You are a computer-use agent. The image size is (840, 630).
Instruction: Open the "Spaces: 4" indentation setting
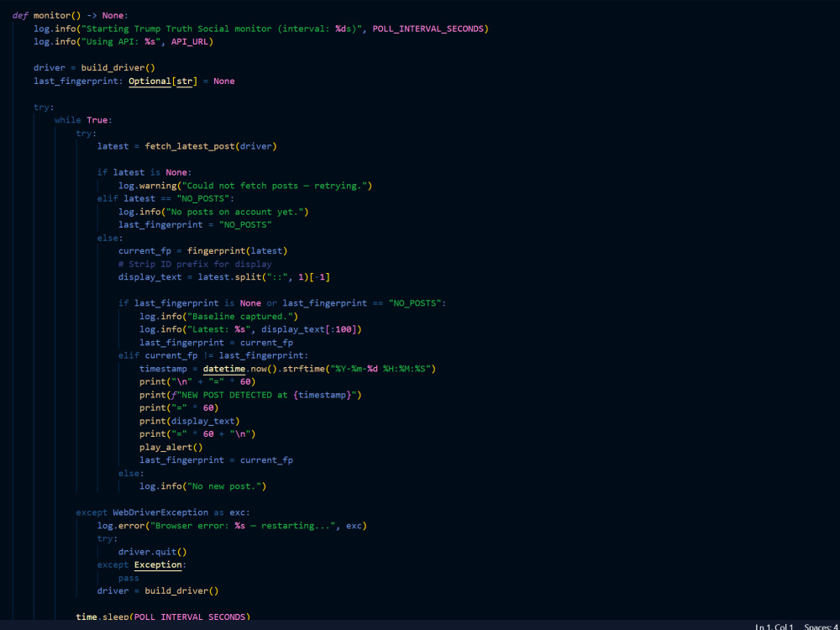pos(820,627)
